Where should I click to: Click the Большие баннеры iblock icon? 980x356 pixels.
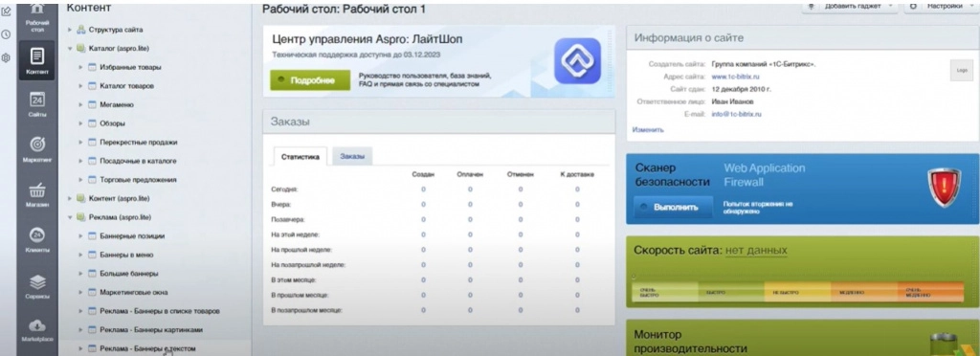[x=93, y=274]
